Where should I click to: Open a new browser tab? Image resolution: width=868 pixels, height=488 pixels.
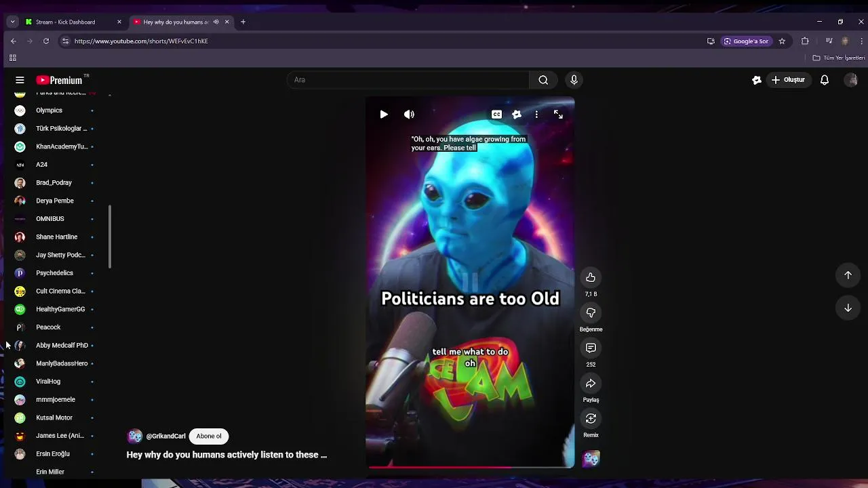coord(243,22)
